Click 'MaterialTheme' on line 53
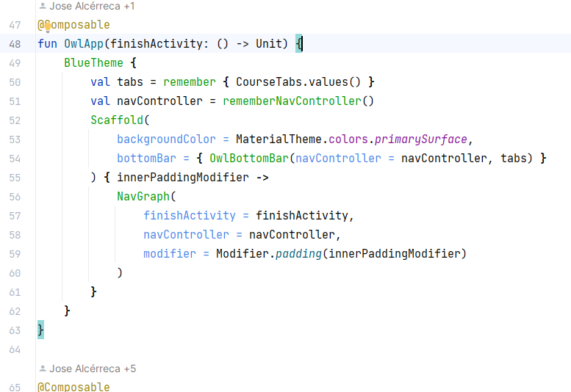This screenshot has width=571, height=392. pyautogui.click(x=279, y=139)
